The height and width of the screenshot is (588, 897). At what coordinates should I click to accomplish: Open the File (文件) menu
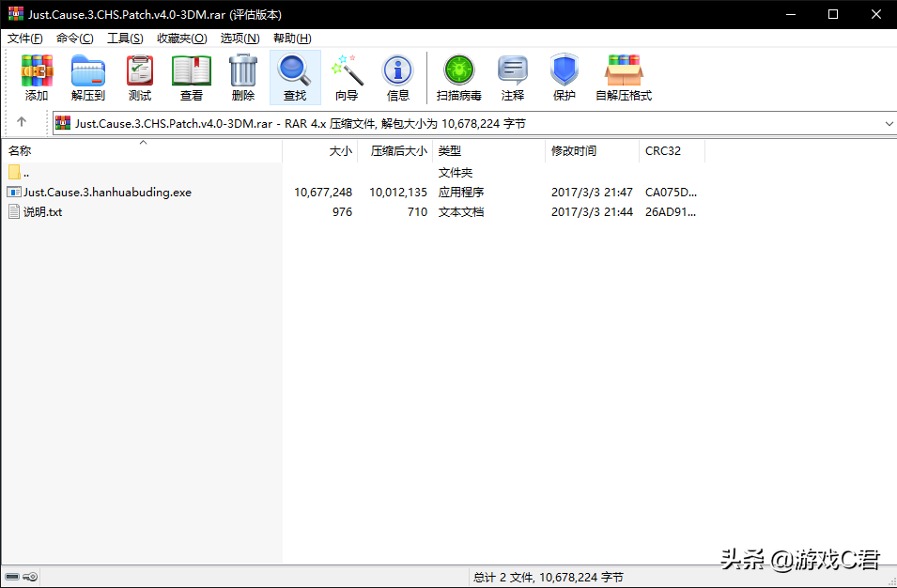coord(25,39)
